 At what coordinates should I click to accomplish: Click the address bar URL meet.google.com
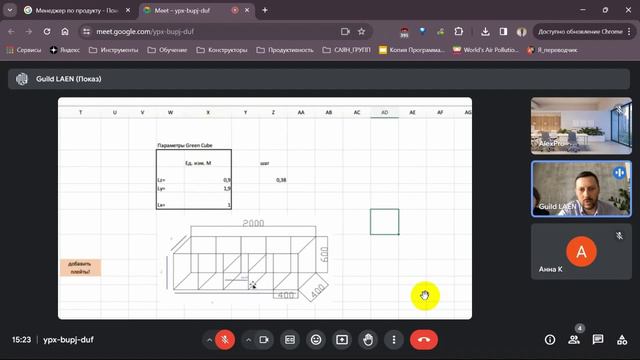tap(145, 31)
